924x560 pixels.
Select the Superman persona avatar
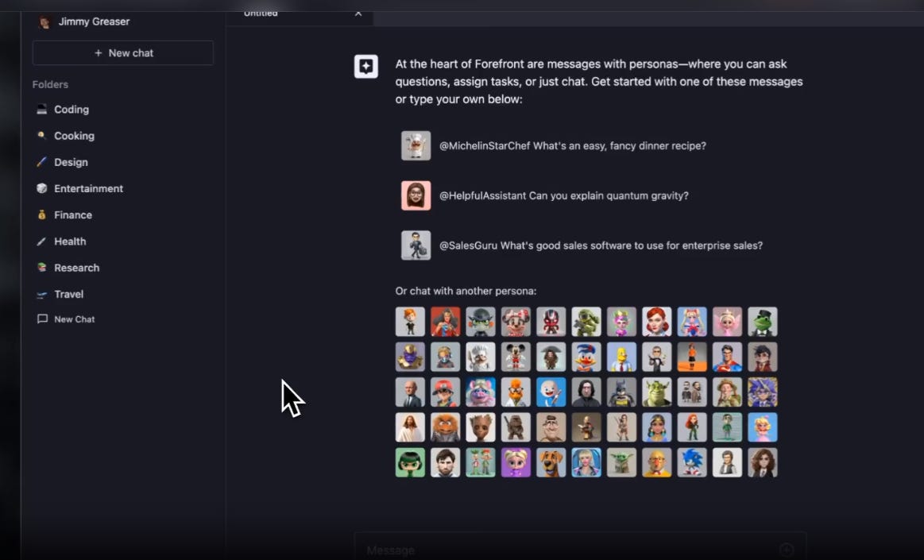(x=728, y=357)
